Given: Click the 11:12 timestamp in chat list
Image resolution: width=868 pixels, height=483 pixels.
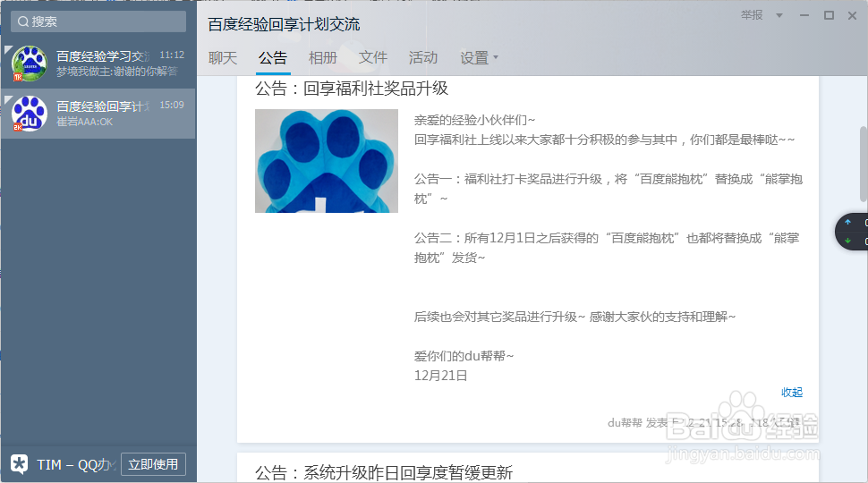Looking at the screenshot, I should tap(172, 55).
